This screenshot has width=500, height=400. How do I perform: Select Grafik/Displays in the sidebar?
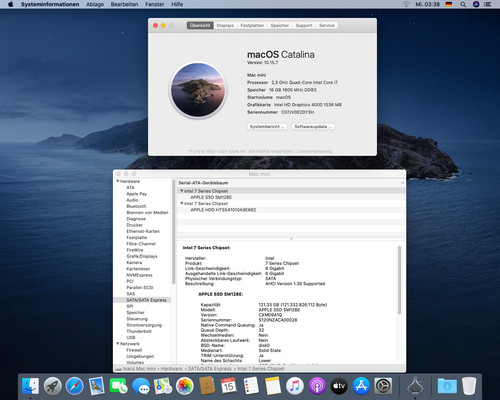142,256
